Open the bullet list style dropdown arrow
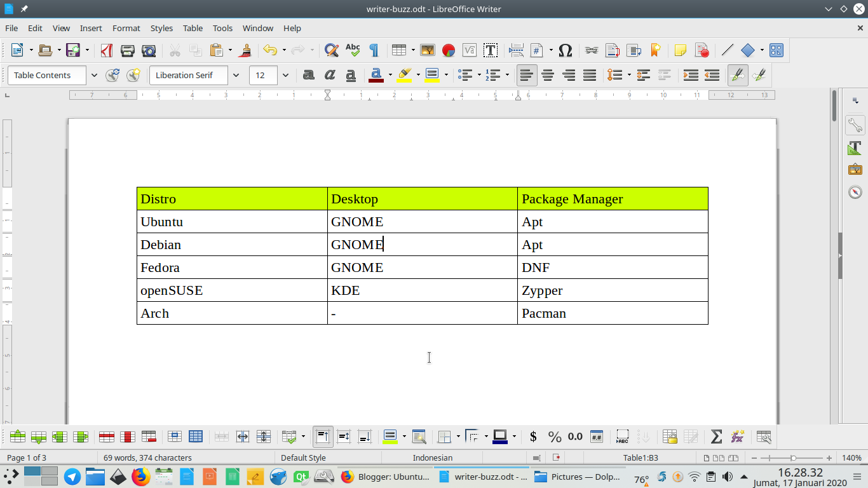The width and height of the screenshot is (868, 488). [x=478, y=75]
